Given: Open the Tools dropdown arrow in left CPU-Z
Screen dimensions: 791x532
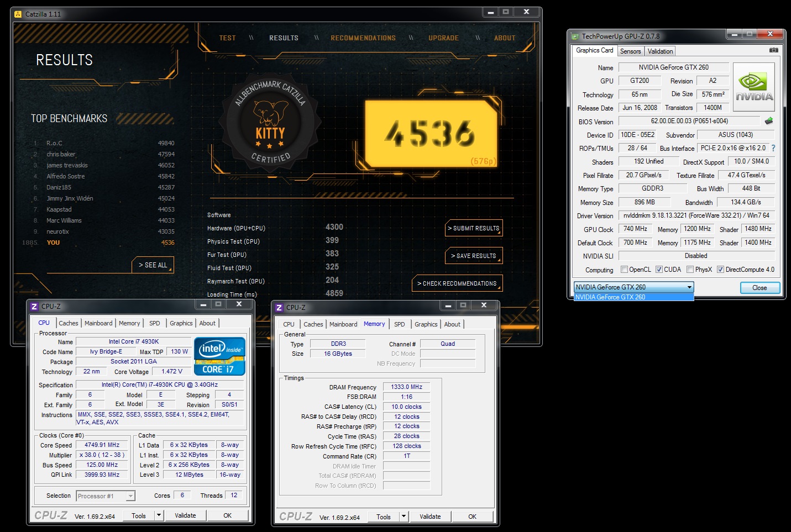Looking at the screenshot, I should tap(159, 515).
